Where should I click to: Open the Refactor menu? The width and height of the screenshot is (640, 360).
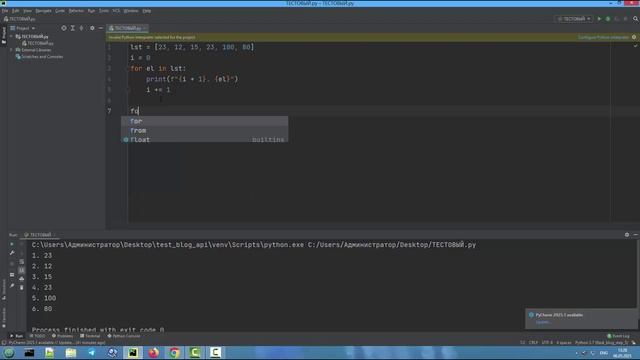pyautogui.click(x=76, y=11)
